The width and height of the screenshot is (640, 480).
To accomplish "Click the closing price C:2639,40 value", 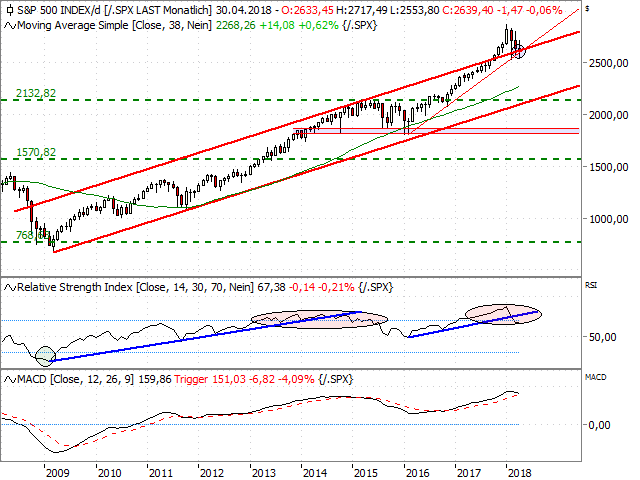I will click(468, 10).
